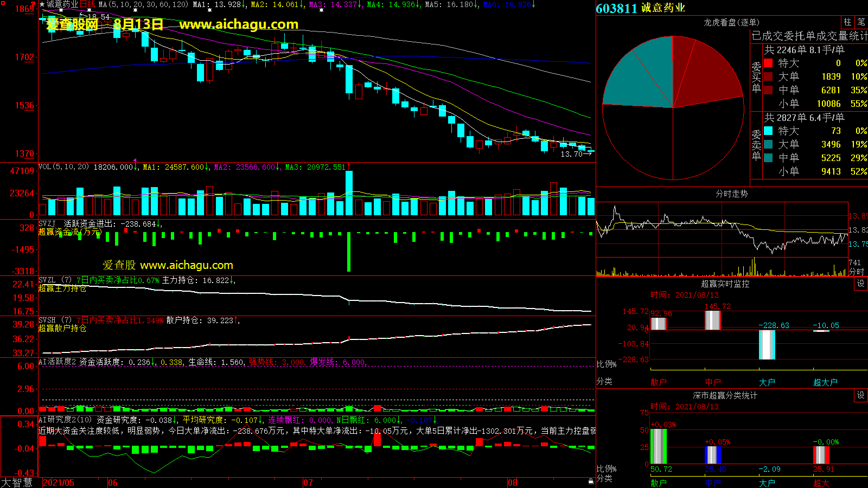The width and height of the screenshot is (868, 488).
Task: Click the red 特大 buy order swatch
Action: (x=768, y=63)
